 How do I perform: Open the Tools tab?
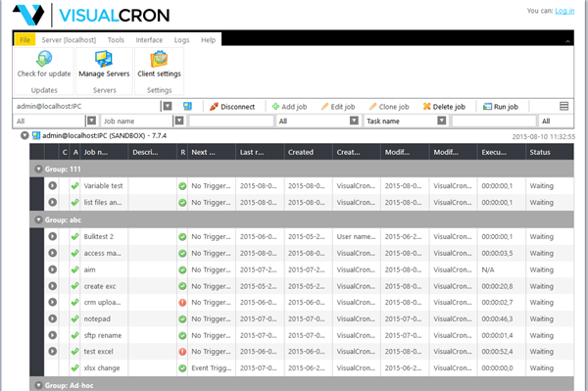point(116,40)
